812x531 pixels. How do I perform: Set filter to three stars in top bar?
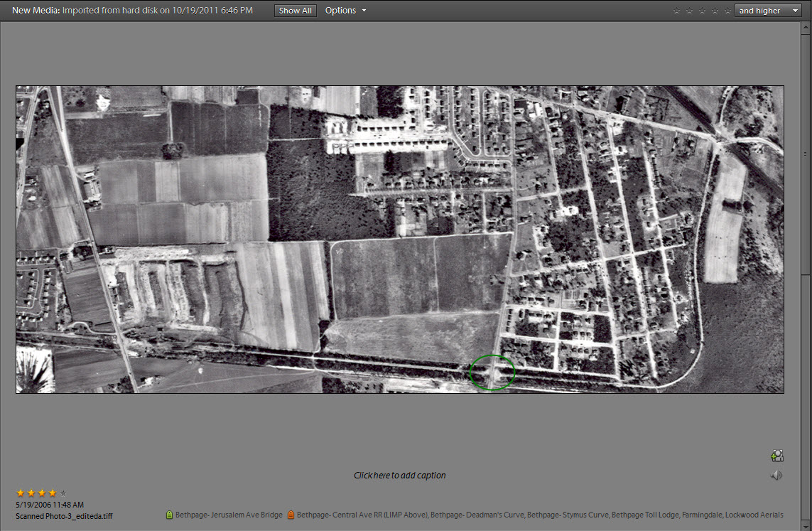pos(701,11)
